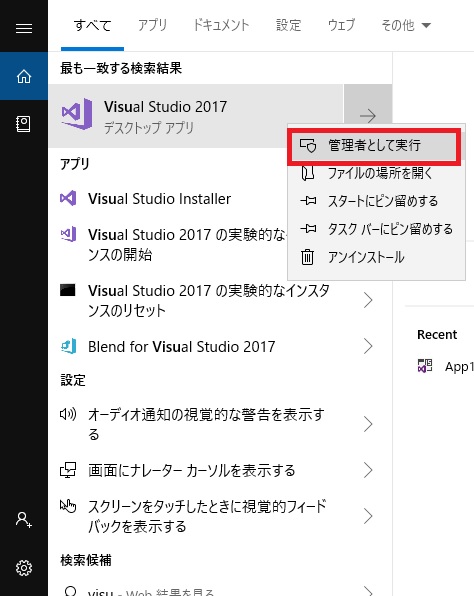Click the App1 recent project icon
This screenshot has width=474, height=596.
(x=425, y=366)
